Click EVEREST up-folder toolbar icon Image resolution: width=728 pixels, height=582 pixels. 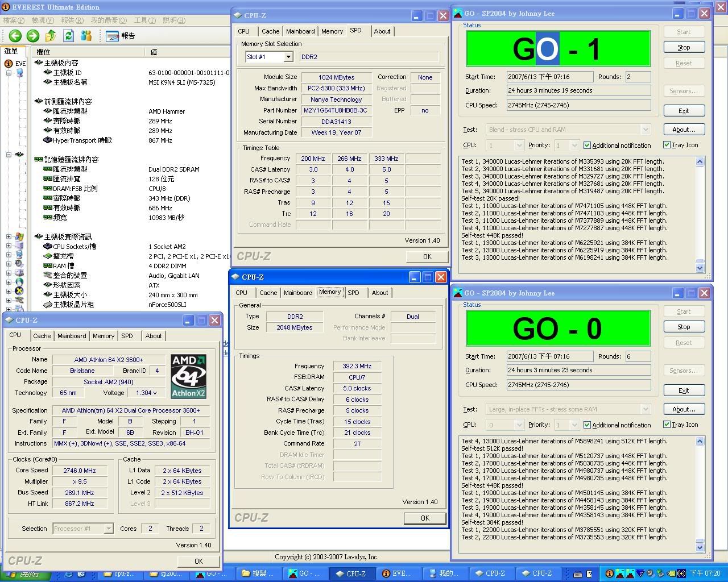coord(51,36)
